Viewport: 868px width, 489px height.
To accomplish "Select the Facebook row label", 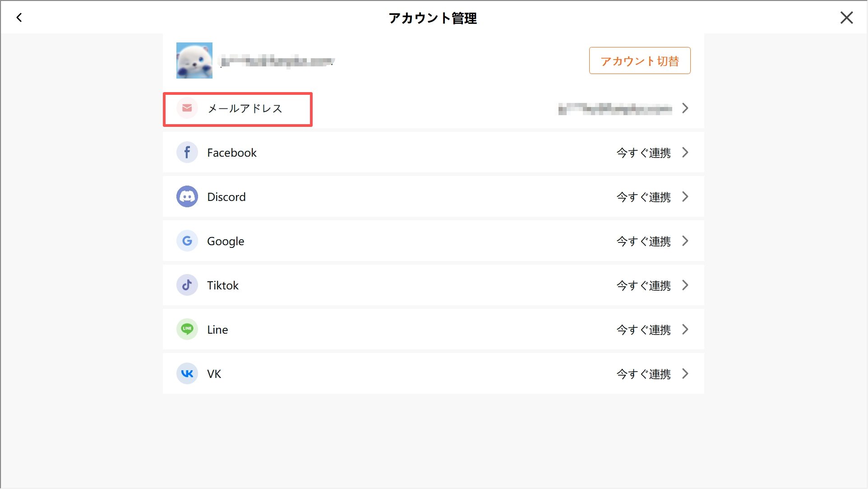I will tap(232, 153).
